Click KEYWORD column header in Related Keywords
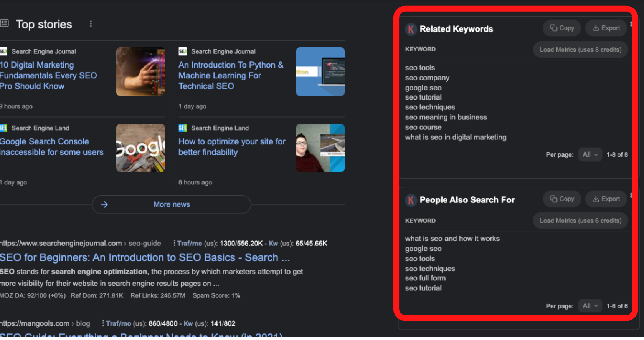This screenshot has width=644, height=340. click(x=420, y=50)
